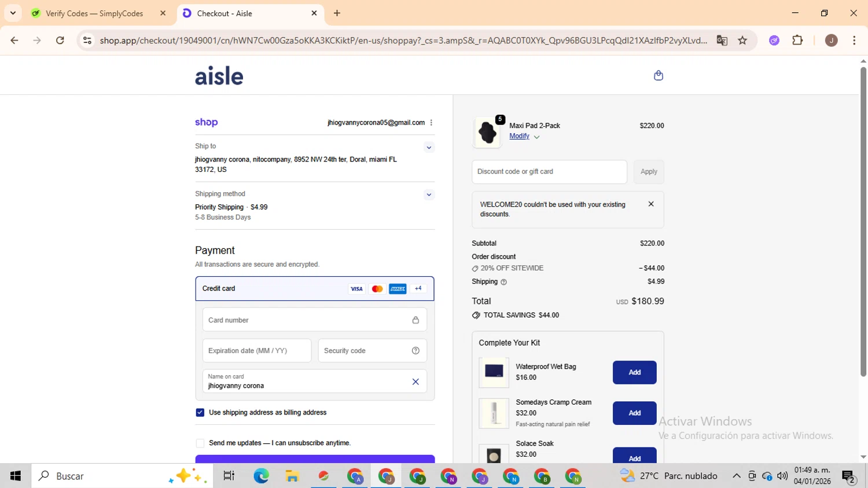This screenshot has height=488, width=868.
Task: Open the notification center icon
Action: (x=849, y=476)
